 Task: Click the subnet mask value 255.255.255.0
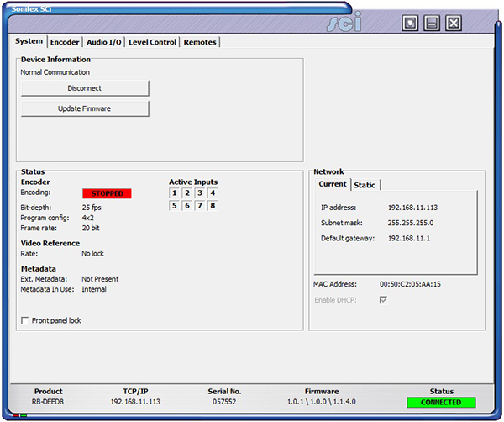coord(411,223)
